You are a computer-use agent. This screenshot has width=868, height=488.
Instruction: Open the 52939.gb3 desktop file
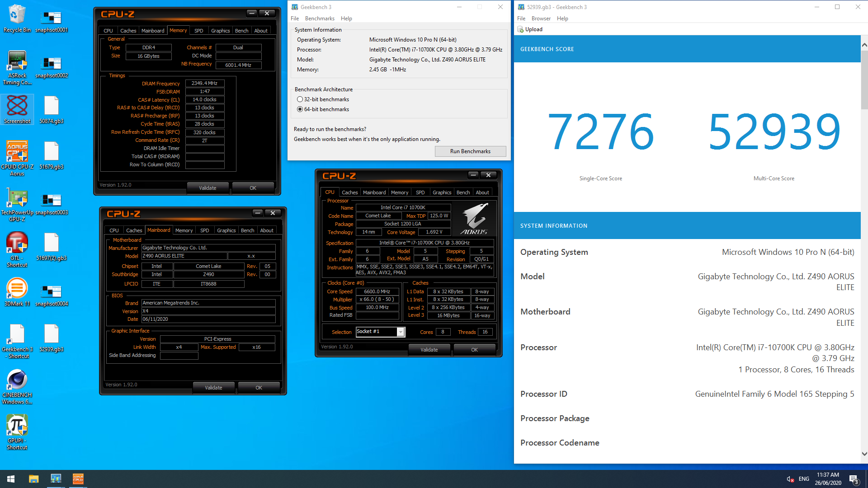pyautogui.click(x=52, y=338)
